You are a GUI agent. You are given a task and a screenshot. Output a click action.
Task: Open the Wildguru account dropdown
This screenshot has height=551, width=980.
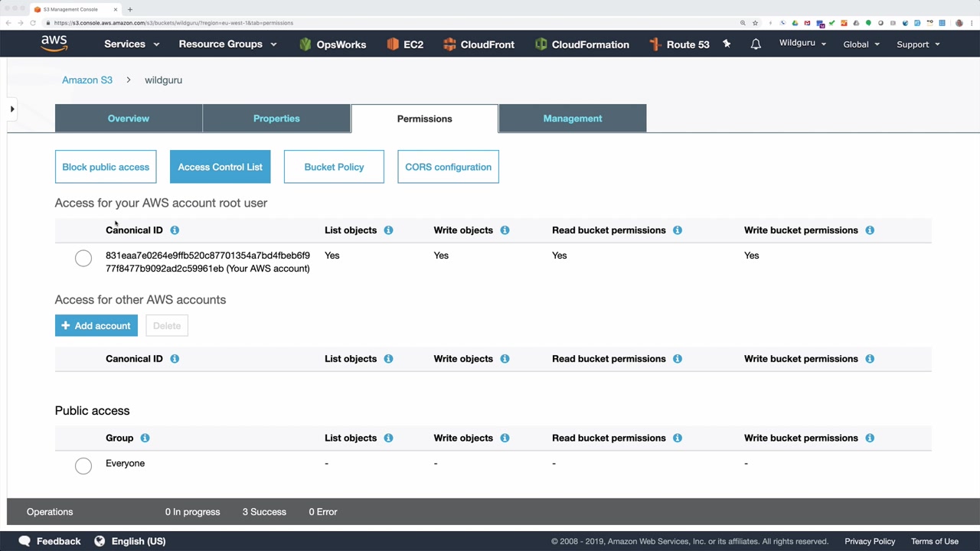coord(802,44)
